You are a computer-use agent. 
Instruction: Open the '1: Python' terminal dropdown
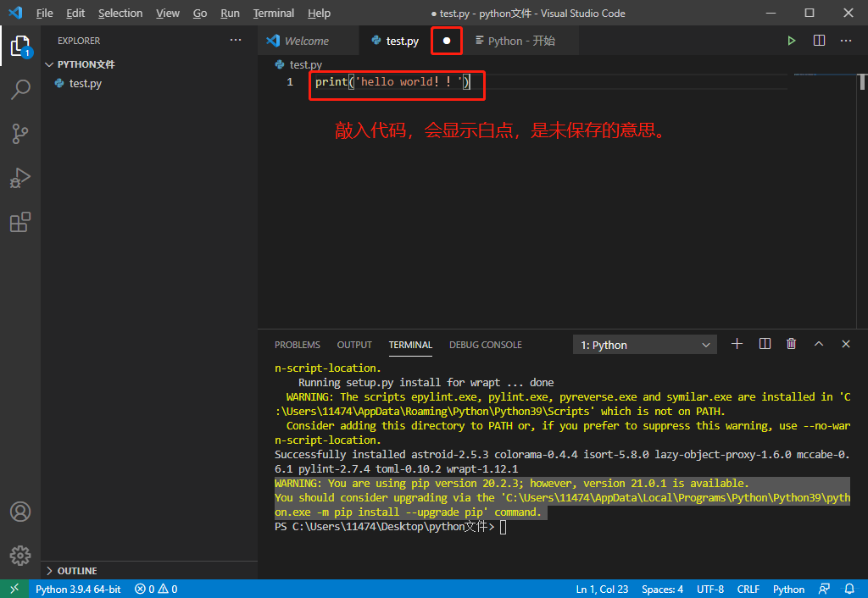pos(644,344)
